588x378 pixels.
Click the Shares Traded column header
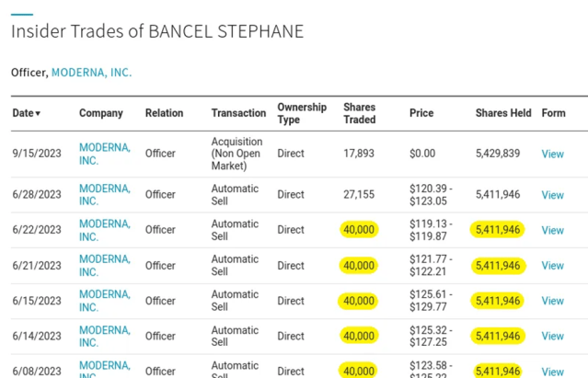(x=359, y=113)
